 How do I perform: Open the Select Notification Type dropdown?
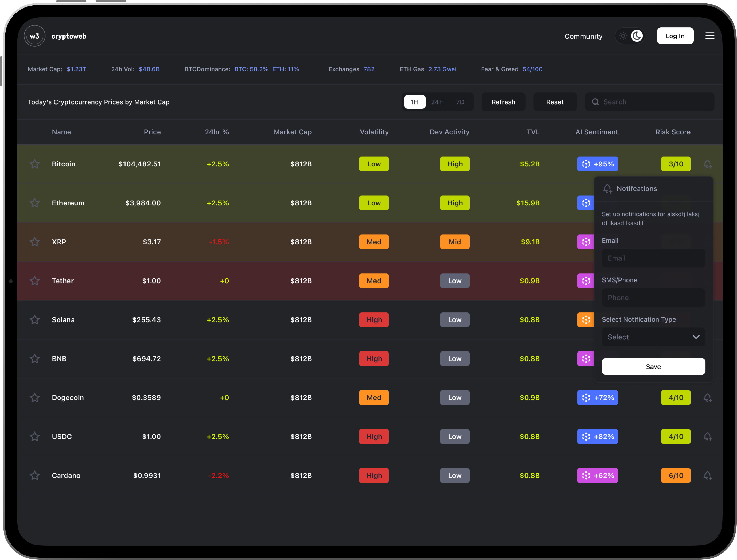[x=653, y=337]
